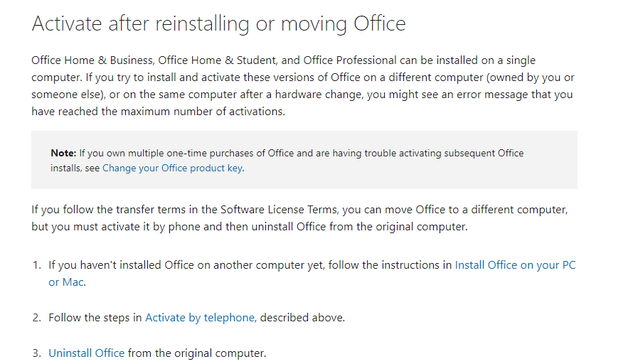Click the words 'Software License Terms'
Viewport: 643px width, 364px height.
[x=279, y=210]
